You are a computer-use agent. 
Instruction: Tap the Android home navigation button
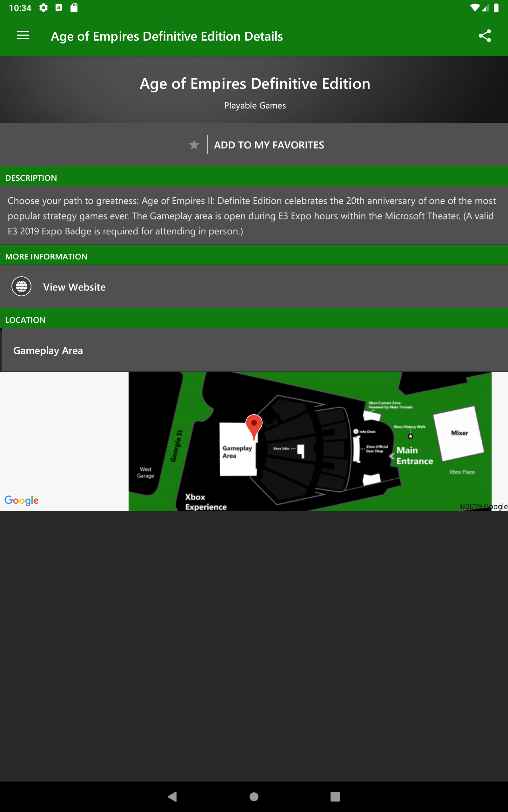(x=254, y=796)
